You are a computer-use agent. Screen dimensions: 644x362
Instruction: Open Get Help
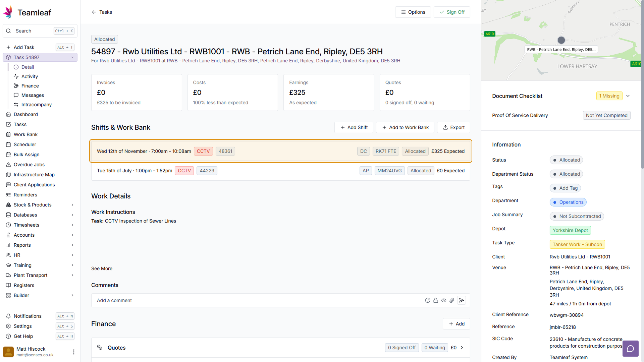(x=40, y=336)
